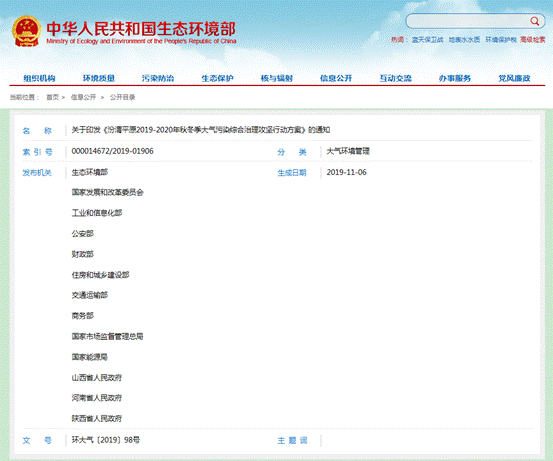553x461 pixels.
Task: Click the generation date 2019-11-06
Action: pyautogui.click(x=346, y=172)
